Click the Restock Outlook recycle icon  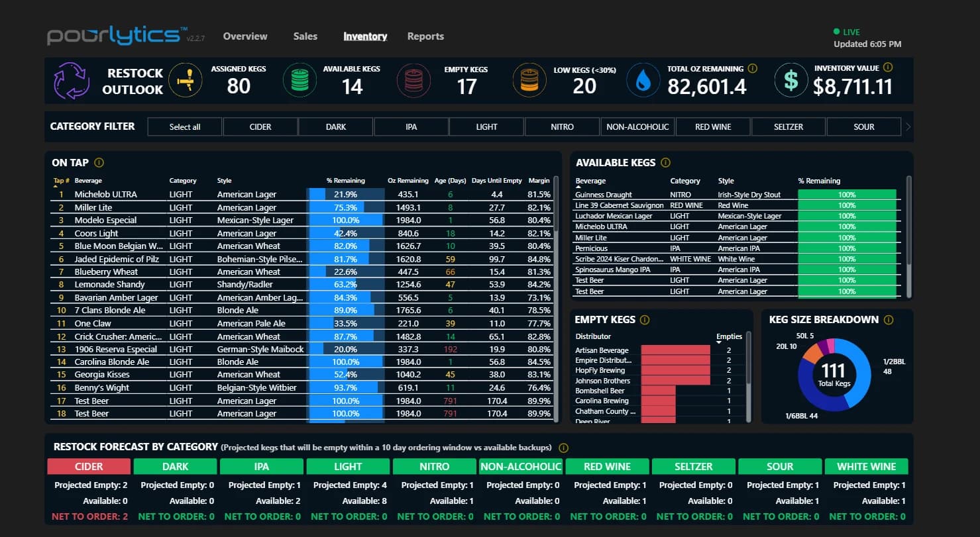tap(72, 81)
